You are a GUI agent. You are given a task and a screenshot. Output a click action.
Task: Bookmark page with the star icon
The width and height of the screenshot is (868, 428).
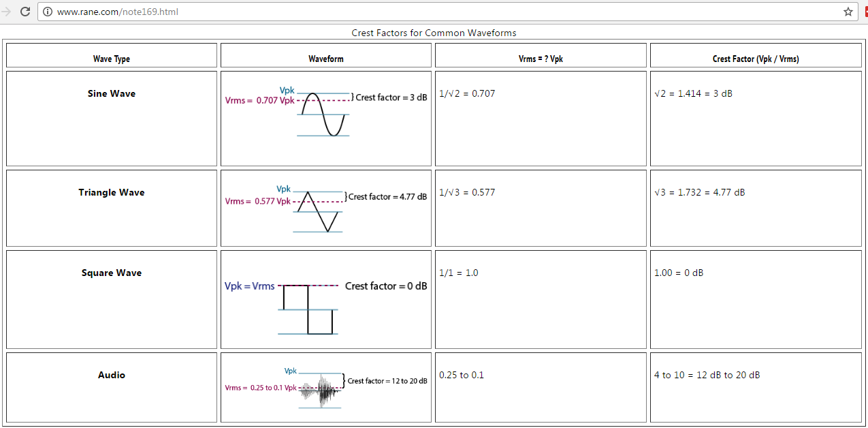[x=848, y=12]
